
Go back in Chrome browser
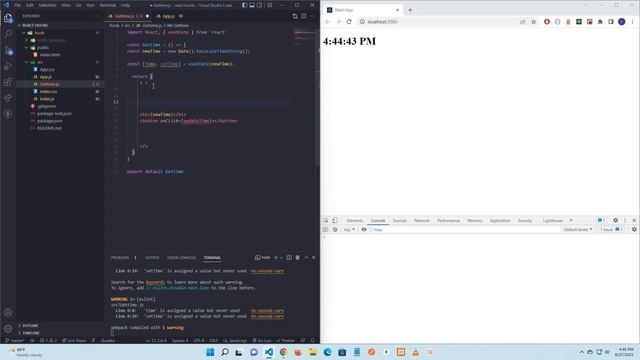click(327, 22)
